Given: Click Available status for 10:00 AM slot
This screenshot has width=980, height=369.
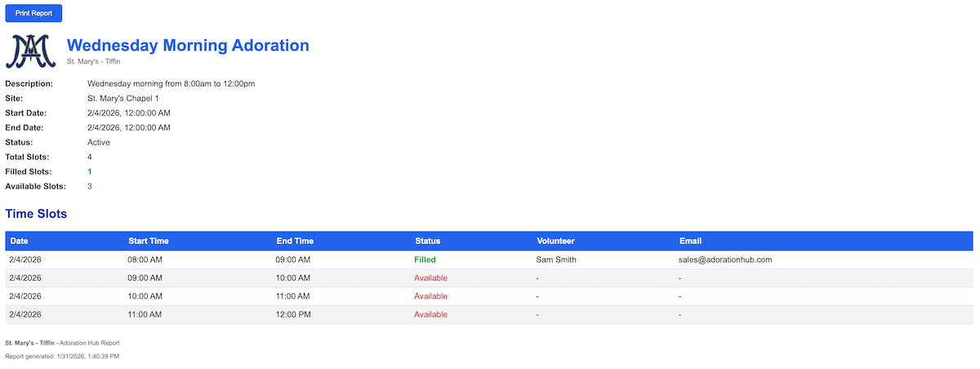Looking at the screenshot, I should [430, 296].
